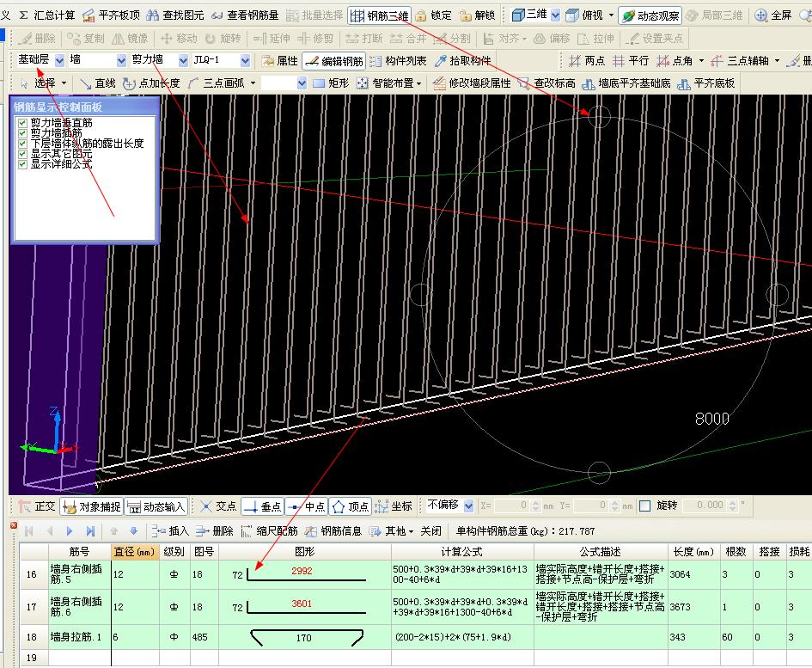Toggle 交点 snap
The height and width of the screenshot is (668, 812).
pyautogui.click(x=218, y=506)
